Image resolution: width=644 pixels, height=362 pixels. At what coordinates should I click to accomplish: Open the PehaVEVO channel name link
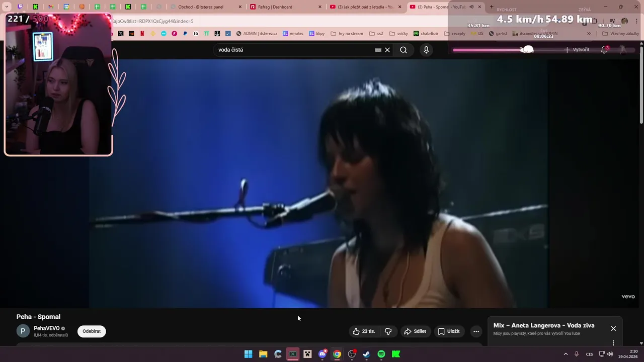pyautogui.click(x=46, y=328)
